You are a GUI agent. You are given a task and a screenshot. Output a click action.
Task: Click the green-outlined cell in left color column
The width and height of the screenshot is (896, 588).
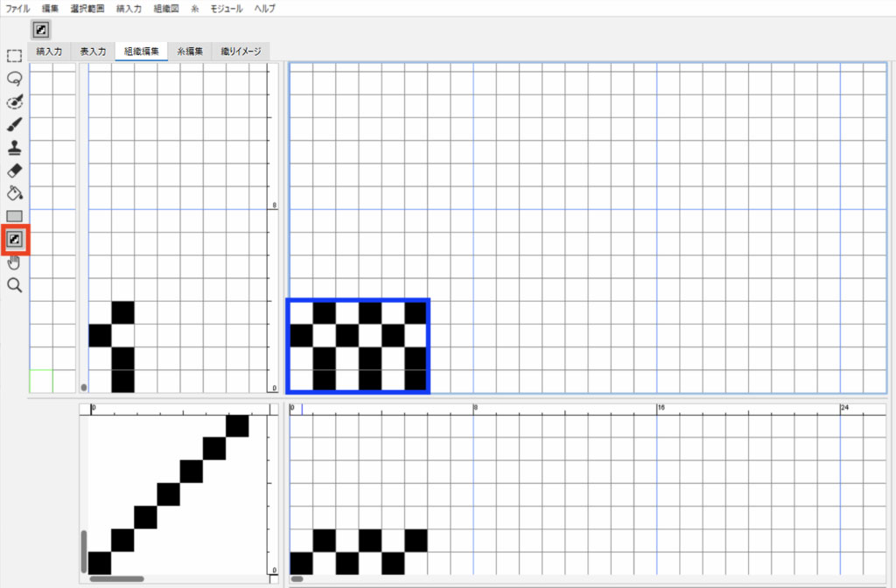[x=41, y=381]
